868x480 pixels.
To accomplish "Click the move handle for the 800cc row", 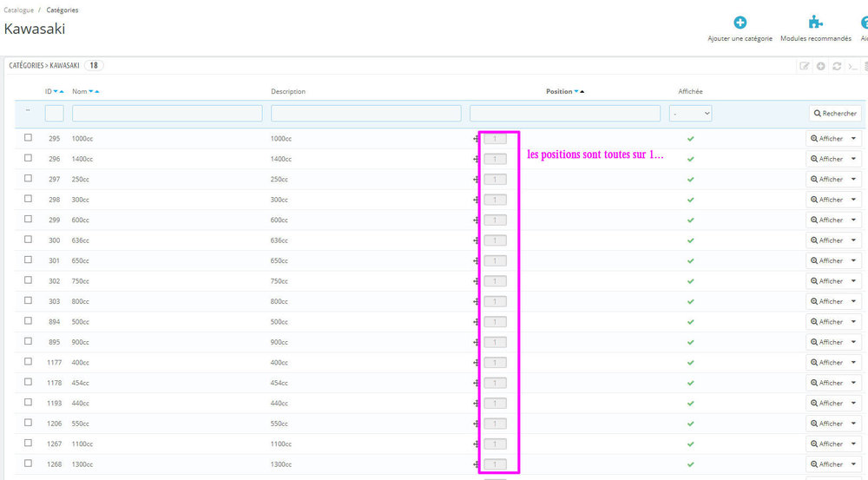I will tap(476, 302).
